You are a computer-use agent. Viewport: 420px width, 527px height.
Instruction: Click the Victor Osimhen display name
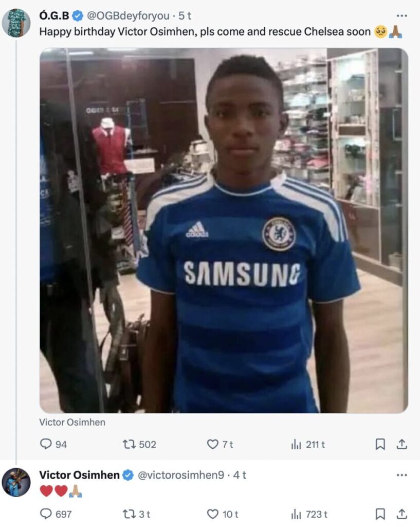79,475
